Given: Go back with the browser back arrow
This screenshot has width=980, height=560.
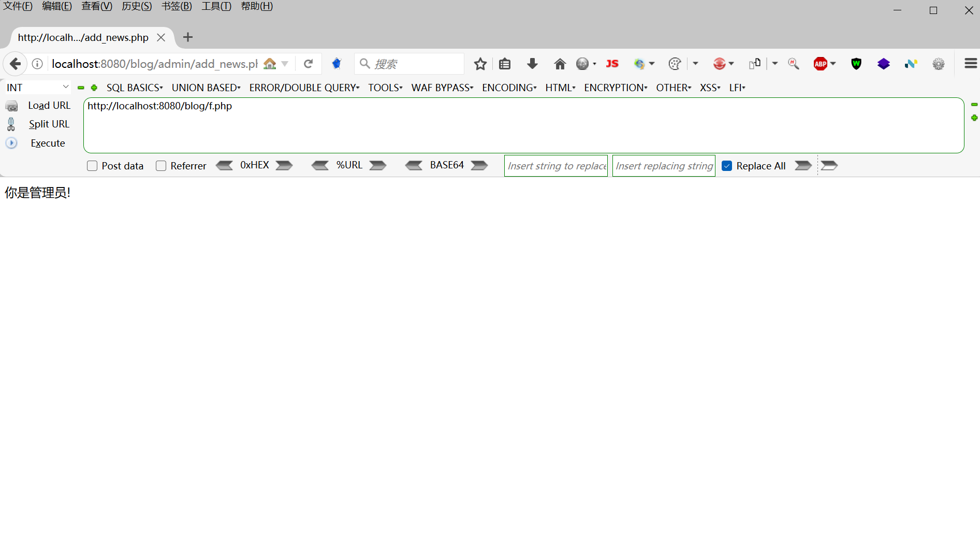Looking at the screenshot, I should click(x=15, y=64).
